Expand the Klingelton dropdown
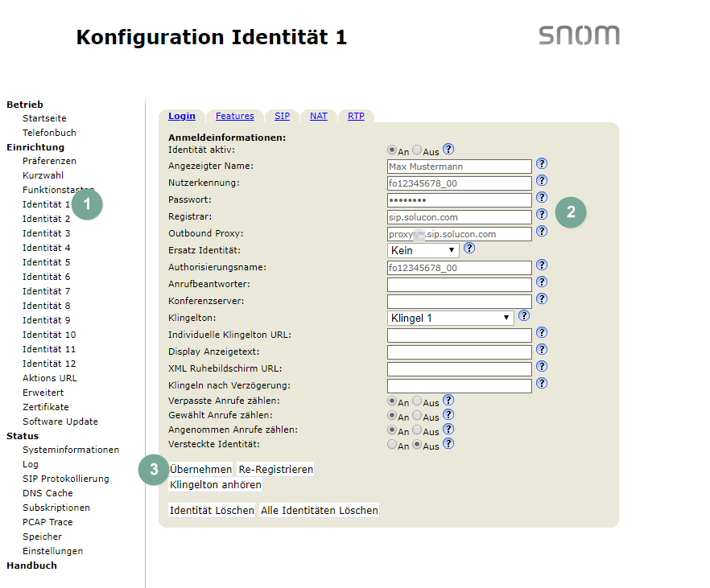Image resolution: width=710 pixels, height=588 pixels. (450, 318)
